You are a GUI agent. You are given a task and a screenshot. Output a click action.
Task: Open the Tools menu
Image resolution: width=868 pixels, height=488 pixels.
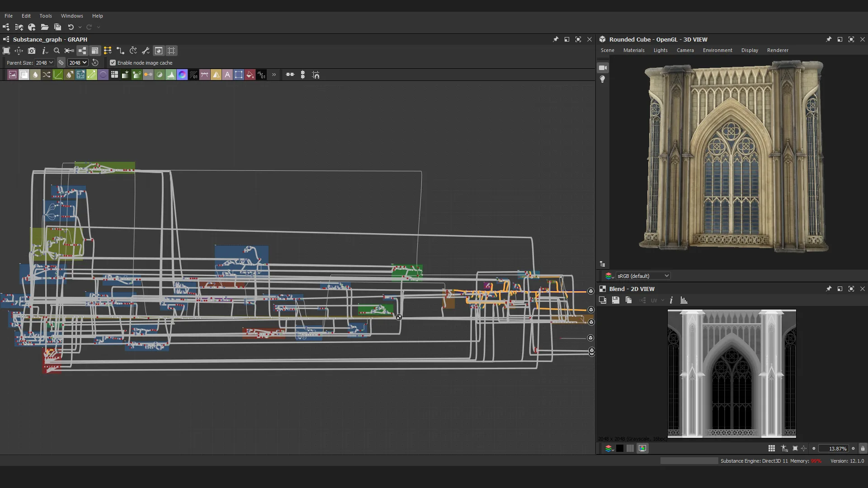(x=45, y=16)
